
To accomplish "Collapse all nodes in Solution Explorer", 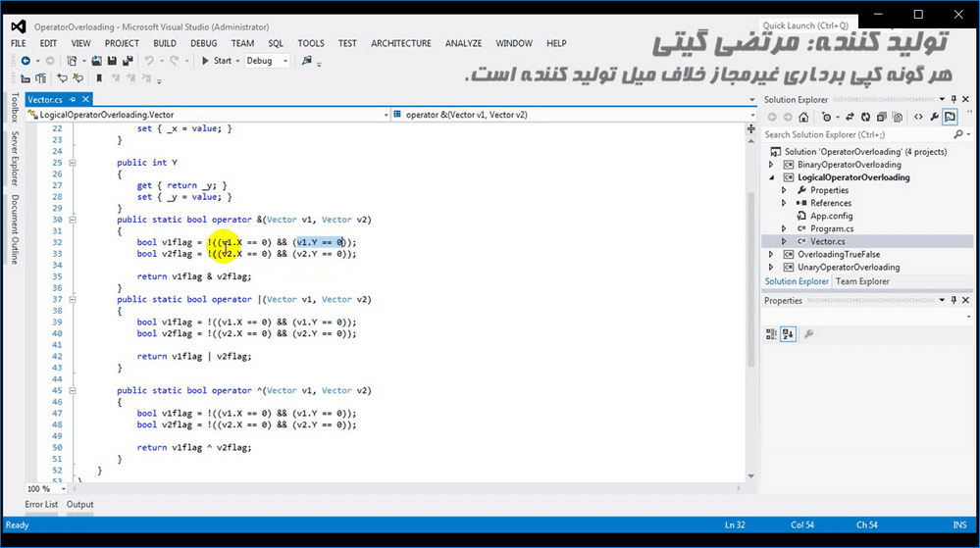I will [x=881, y=117].
